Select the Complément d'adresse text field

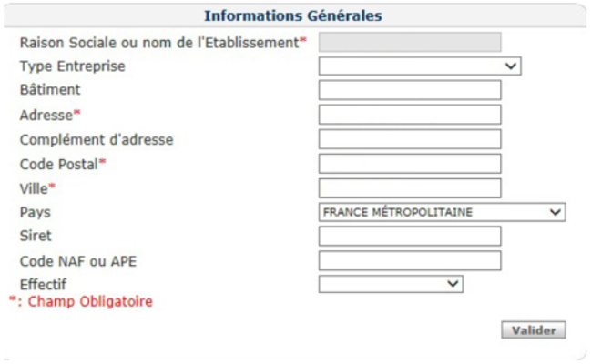click(x=410, y=139)
